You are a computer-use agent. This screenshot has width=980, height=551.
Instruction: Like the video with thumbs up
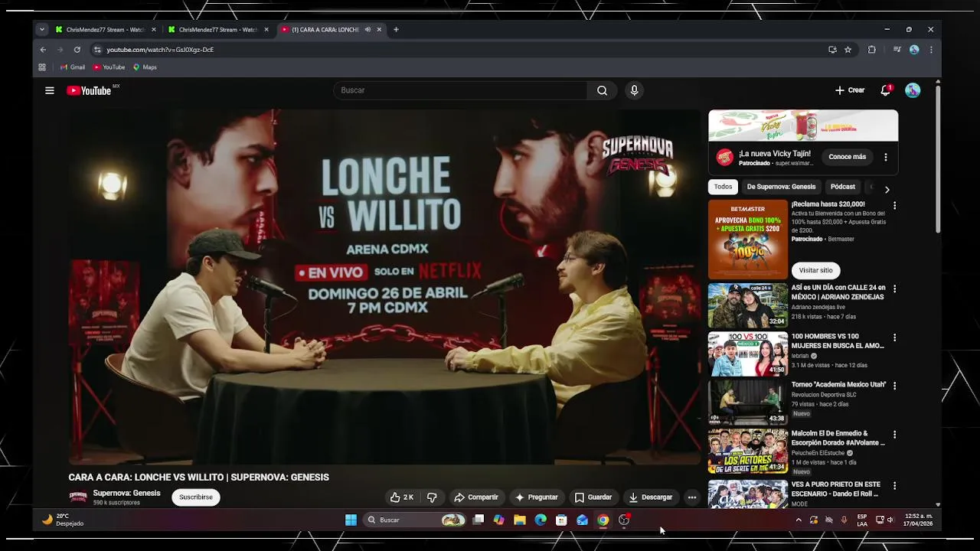[402, 497]
